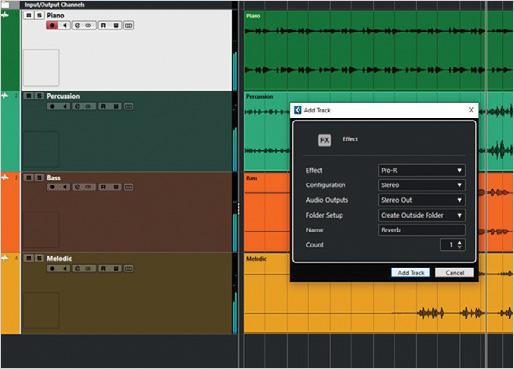Viewport: 514px width, 369px height.
Task: Close the Add Track dialog with X
Action: coord(471,110)
